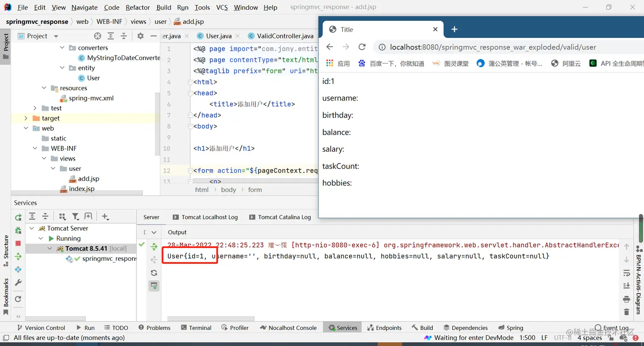Toggle the Project tool window sidebar tab
Image resolution: width=644 pixels, height=346 pixels.
[x=6, y=47]
